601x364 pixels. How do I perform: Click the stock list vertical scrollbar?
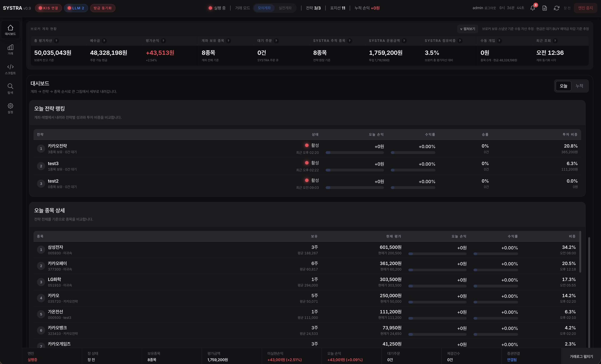pyautogui.click(x=580, y=252)
